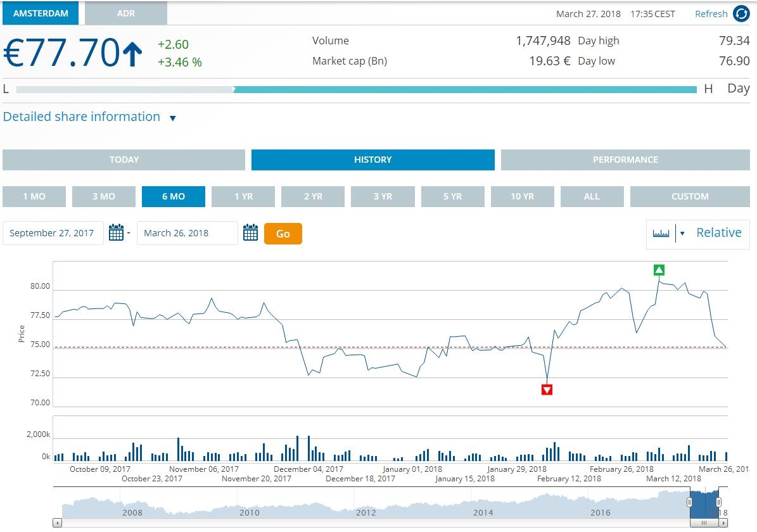Viewport: 757px width, 532px height.
Task: Click the scrollbar right arrow below timeline
Action: click(x=723, y=523)
